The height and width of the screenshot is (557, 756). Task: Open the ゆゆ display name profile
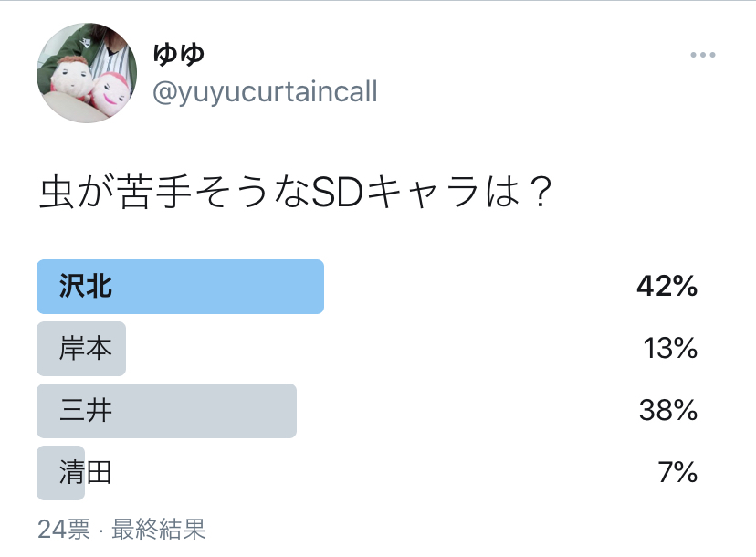179,55
